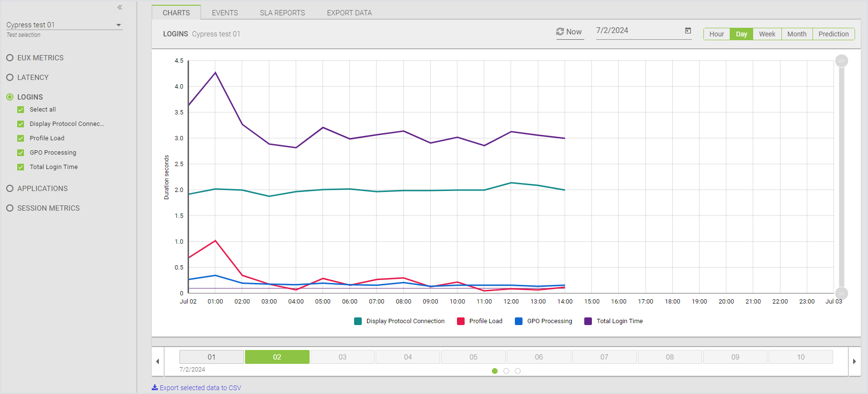Switch to the EVENTS tab
This screenshot has height=394, width=868.
tap(224, 13)
